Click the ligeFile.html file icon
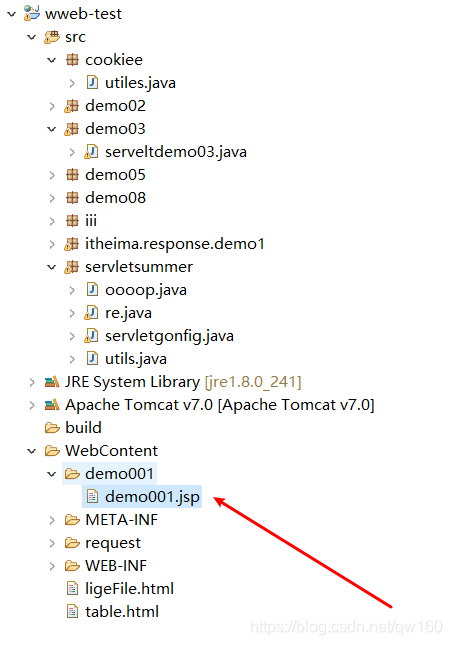 (x=72, y=589)
